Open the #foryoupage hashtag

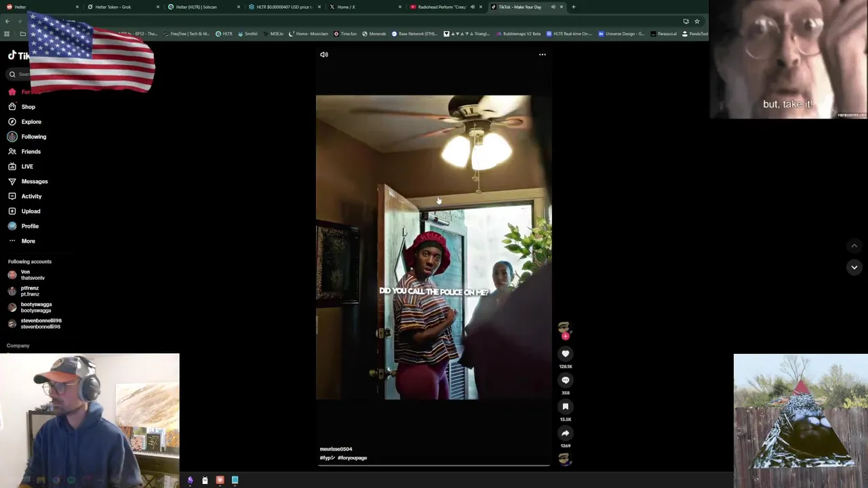click(x=353, y=457)
